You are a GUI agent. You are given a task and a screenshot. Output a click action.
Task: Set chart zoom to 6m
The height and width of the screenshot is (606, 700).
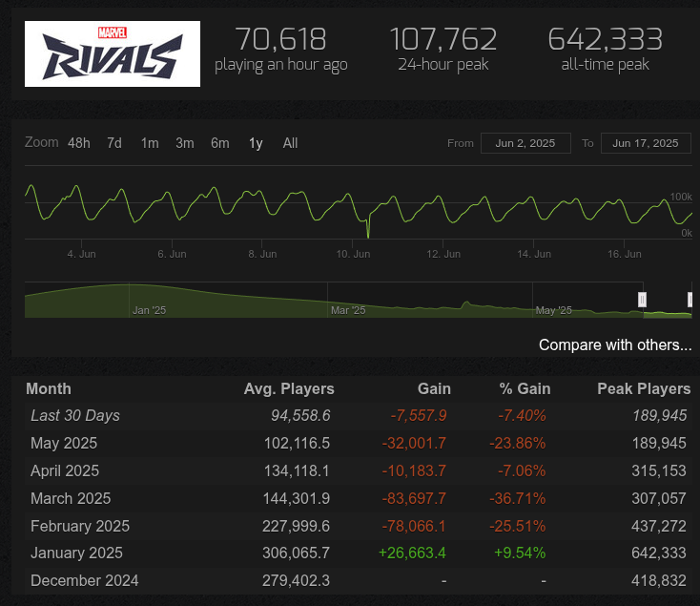220,143
